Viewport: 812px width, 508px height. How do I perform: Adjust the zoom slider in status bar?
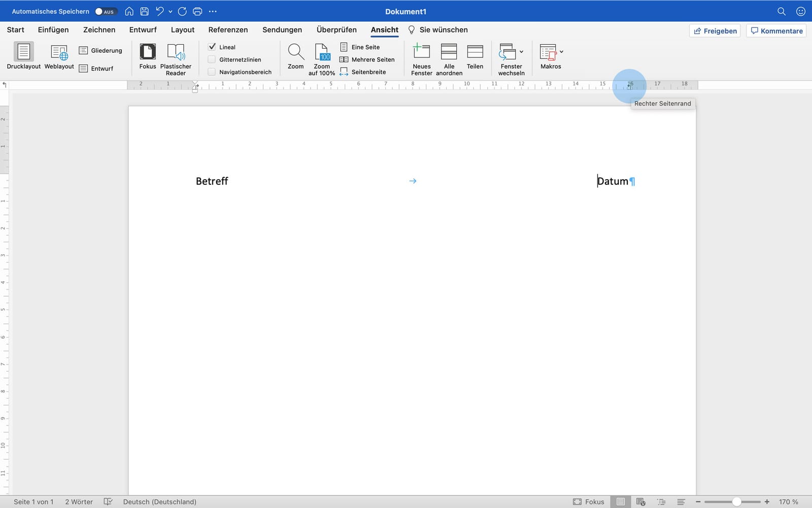pyautogui.click(x=737, y=502)
